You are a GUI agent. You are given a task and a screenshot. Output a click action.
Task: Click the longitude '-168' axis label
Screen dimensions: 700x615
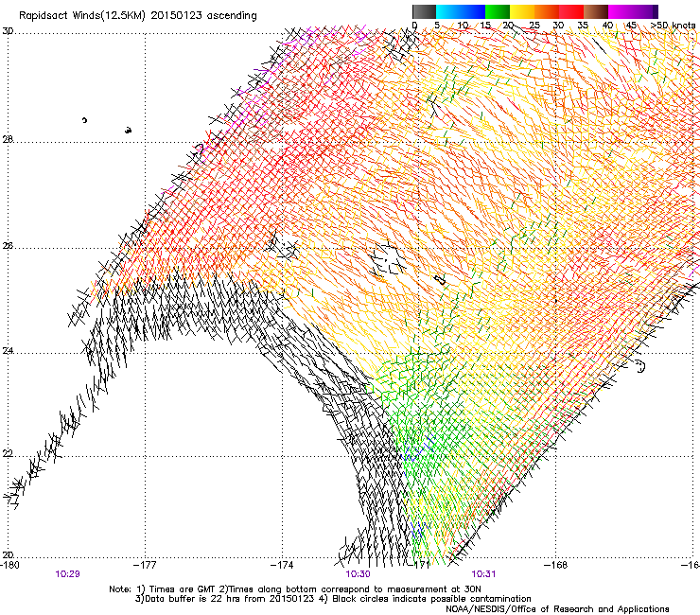tap(556, 565)
